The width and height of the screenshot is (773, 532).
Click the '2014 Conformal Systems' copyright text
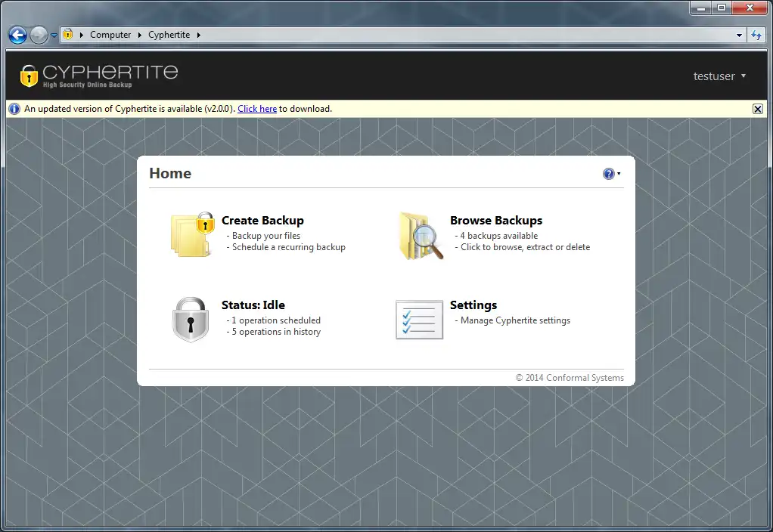570,378
